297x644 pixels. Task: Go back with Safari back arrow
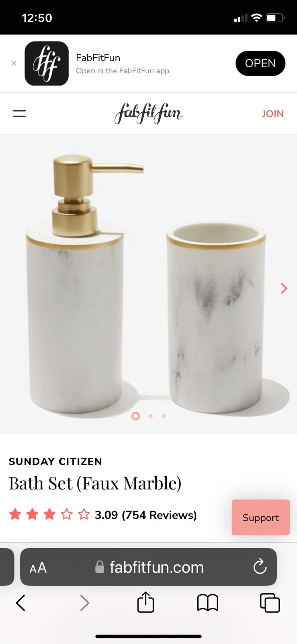pos(20,603)
